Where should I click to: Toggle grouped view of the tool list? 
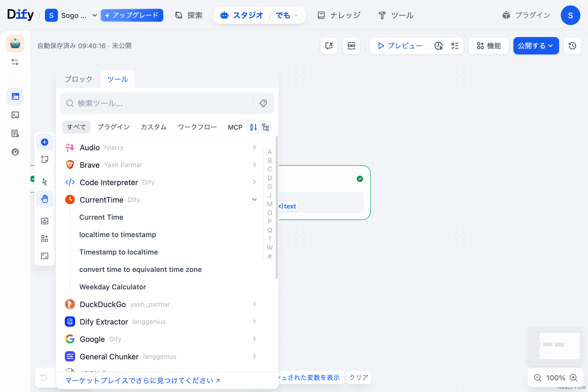tap(266, 127)
